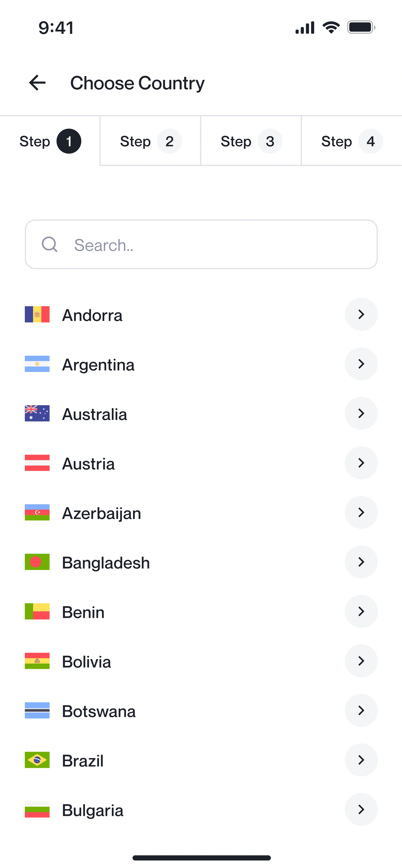This screenshot has height=868, width=402.
Task: Select the Bangladesh flag icon
Action: 37,562
